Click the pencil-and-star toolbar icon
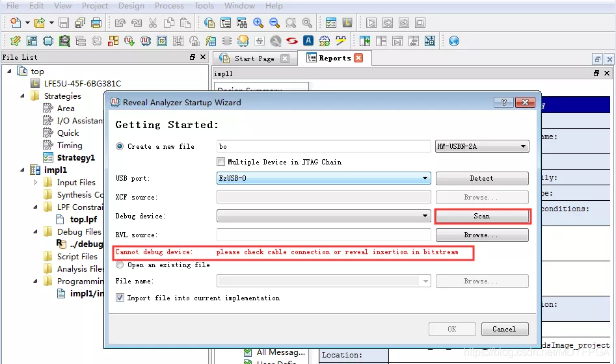 (x=16, y=41)
